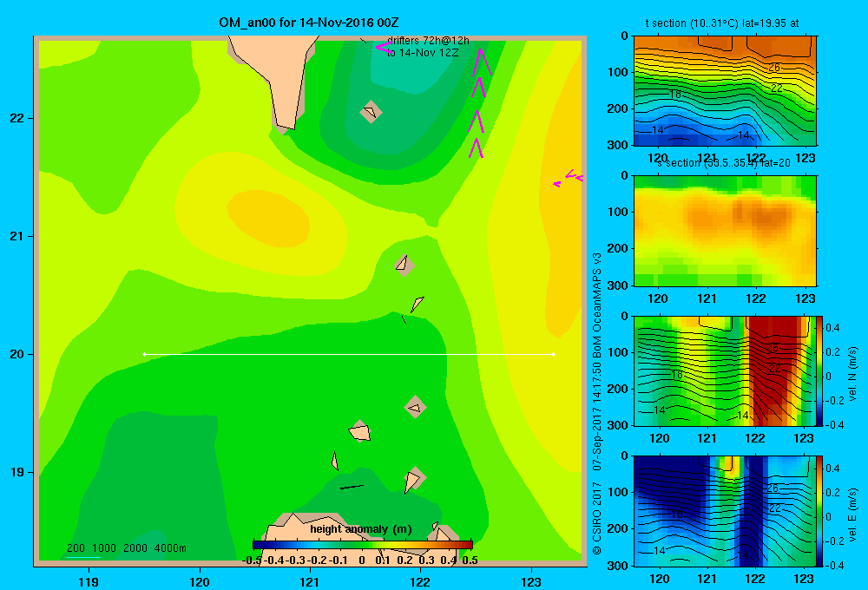
Task: Click latitude label 22 on main map
Action: pos(17,118)
